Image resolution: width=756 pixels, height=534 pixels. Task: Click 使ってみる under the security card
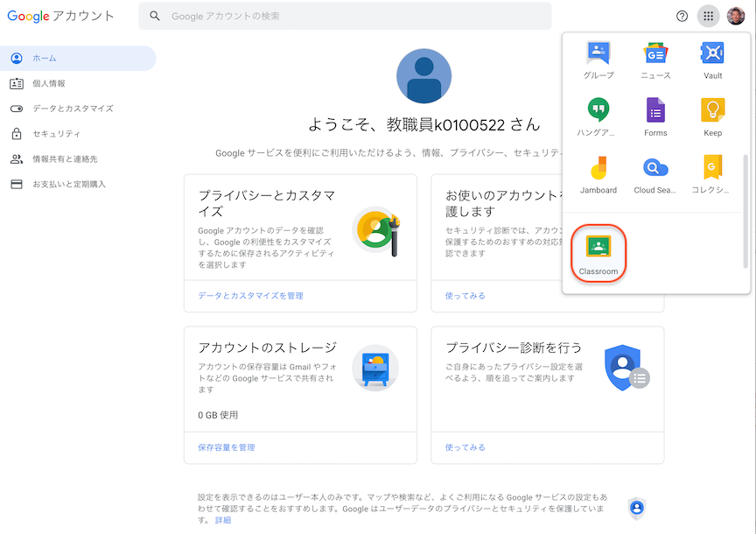tap(465, 296)
